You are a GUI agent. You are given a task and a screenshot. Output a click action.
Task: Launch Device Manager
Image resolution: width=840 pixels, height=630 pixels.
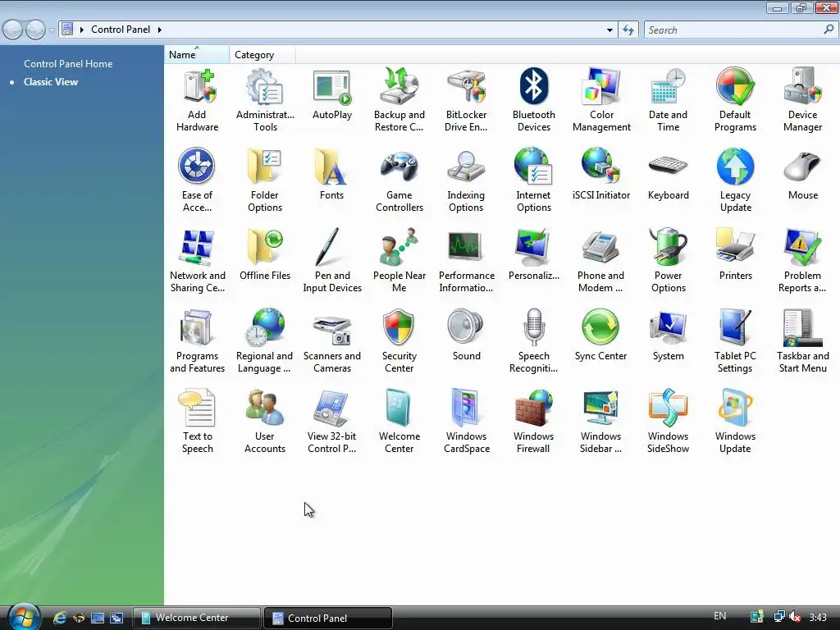tap(802, 100)
